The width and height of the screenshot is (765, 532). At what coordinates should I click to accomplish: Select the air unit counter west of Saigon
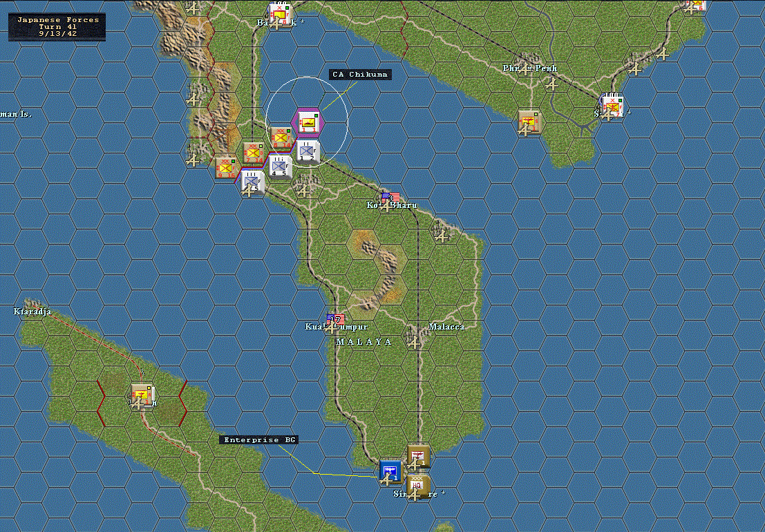click(x=529, y=122)
